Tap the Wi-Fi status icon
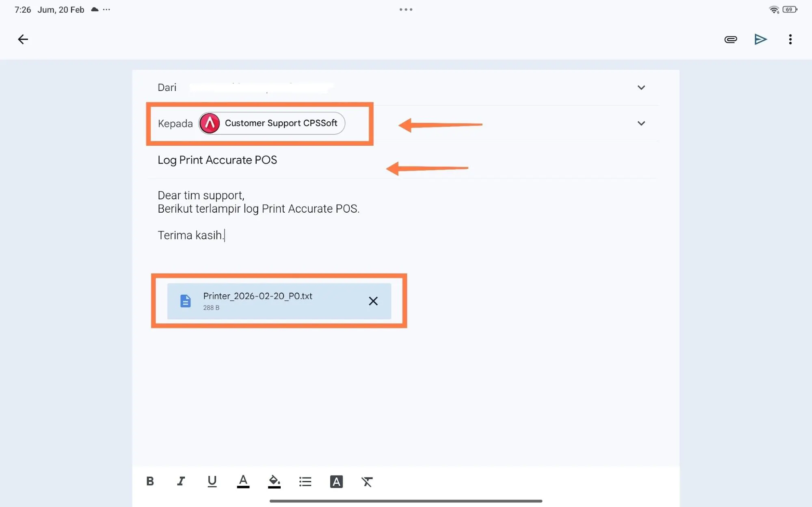812x507 pixels. click(774, 9)
